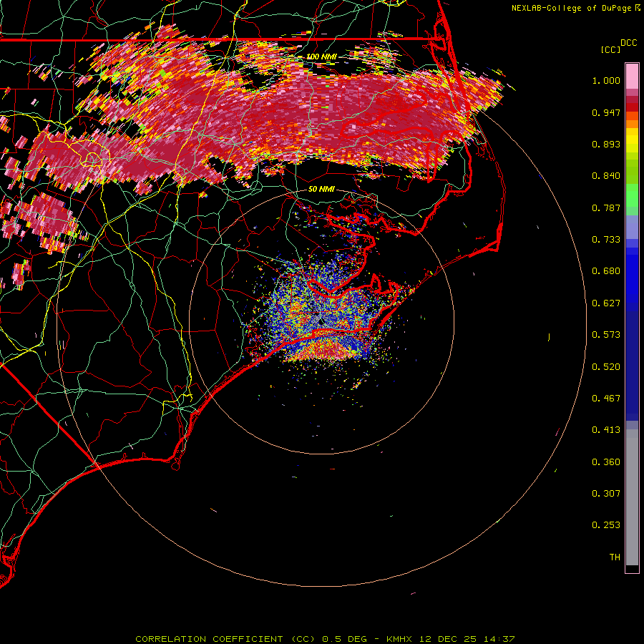644x644 pixels.
Task: Click the [CC] units label
Action: click(x=610, y=49)
